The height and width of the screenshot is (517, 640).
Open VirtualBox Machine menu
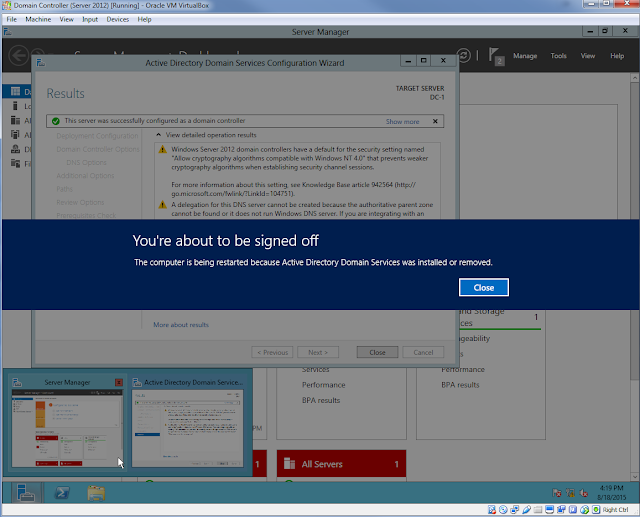[38, 19]
